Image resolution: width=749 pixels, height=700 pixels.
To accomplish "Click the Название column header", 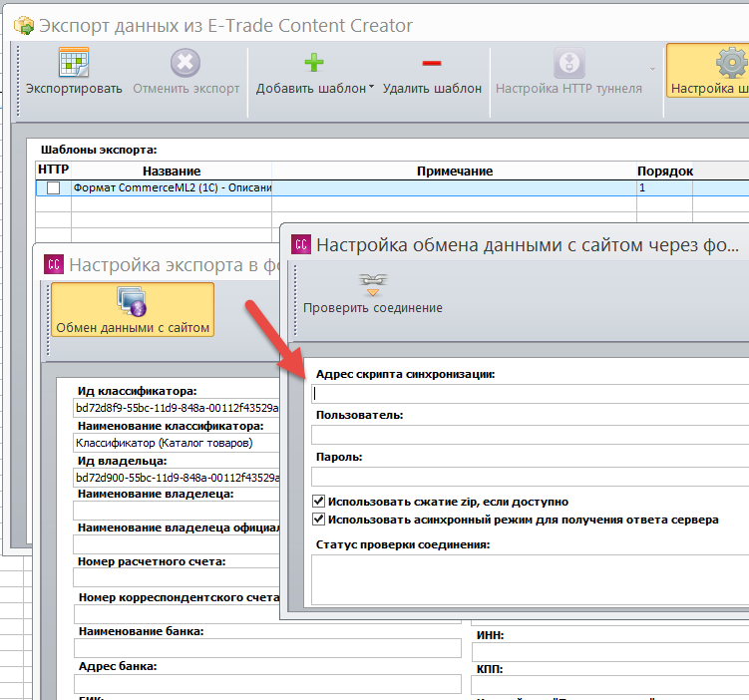I will click(x=172, y=171).
